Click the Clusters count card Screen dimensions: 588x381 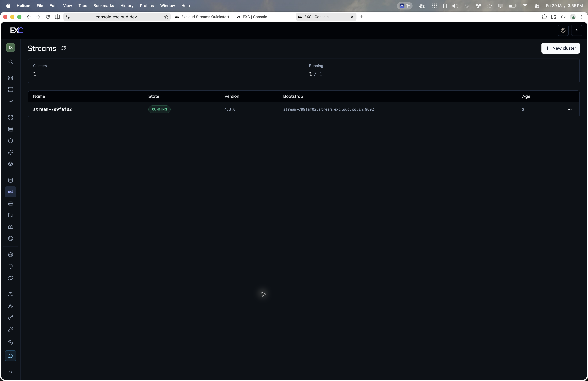[x=166, y=71]
